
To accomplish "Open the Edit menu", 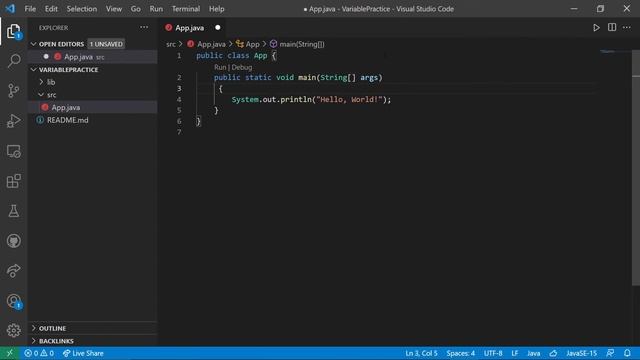I will tap(51, 9).
